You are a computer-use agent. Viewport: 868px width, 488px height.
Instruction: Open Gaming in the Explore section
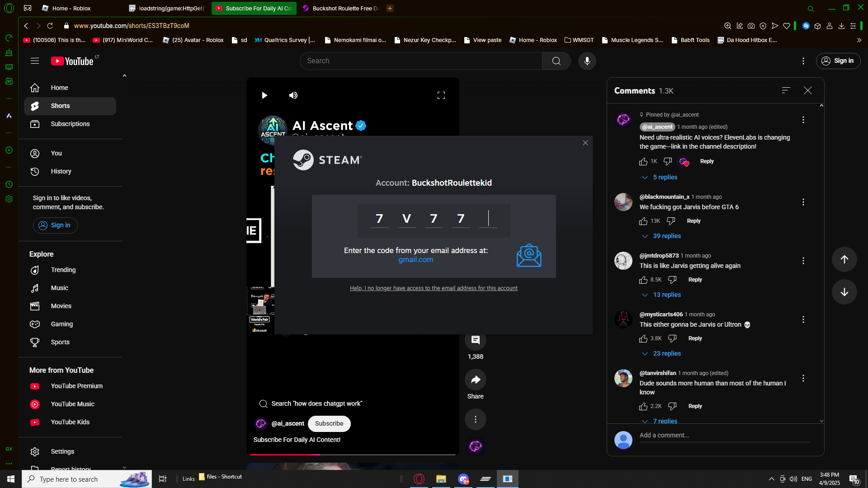coord(70,324)
